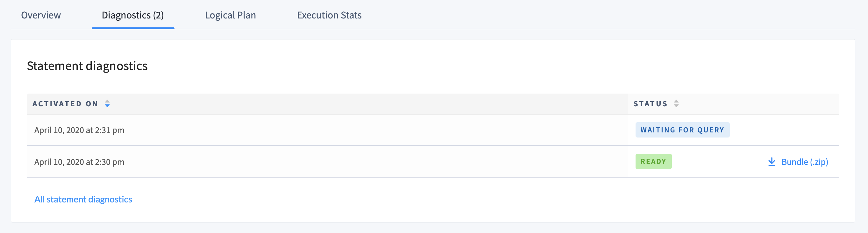Open All statement diagnostics
Viewport: 868px width, 233px height.
pyautogui.click(x=83, y=199)
